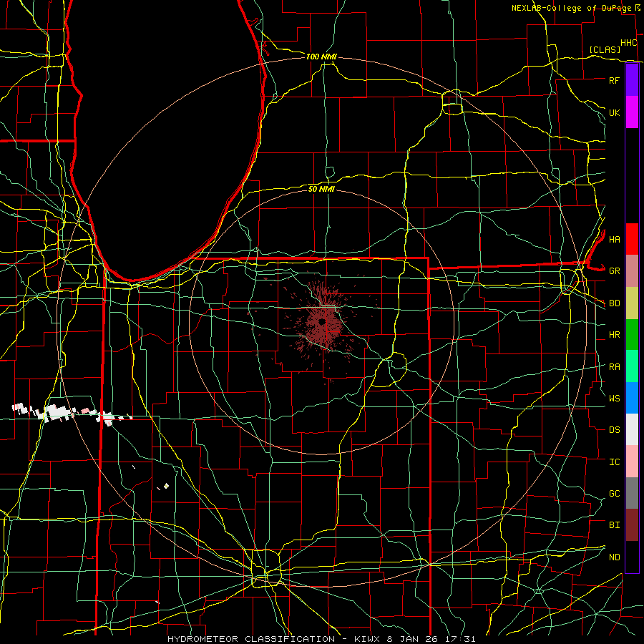The height and width of the screenshot is (644, 644).
Task: Click the 'GR' legend label
Action: coord(615,271)
